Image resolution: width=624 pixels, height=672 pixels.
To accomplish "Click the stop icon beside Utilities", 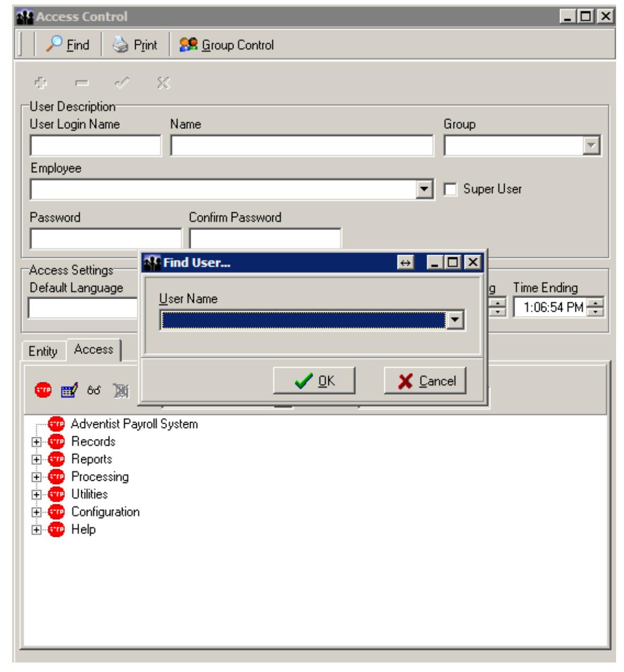I will [x=56, y=494].
